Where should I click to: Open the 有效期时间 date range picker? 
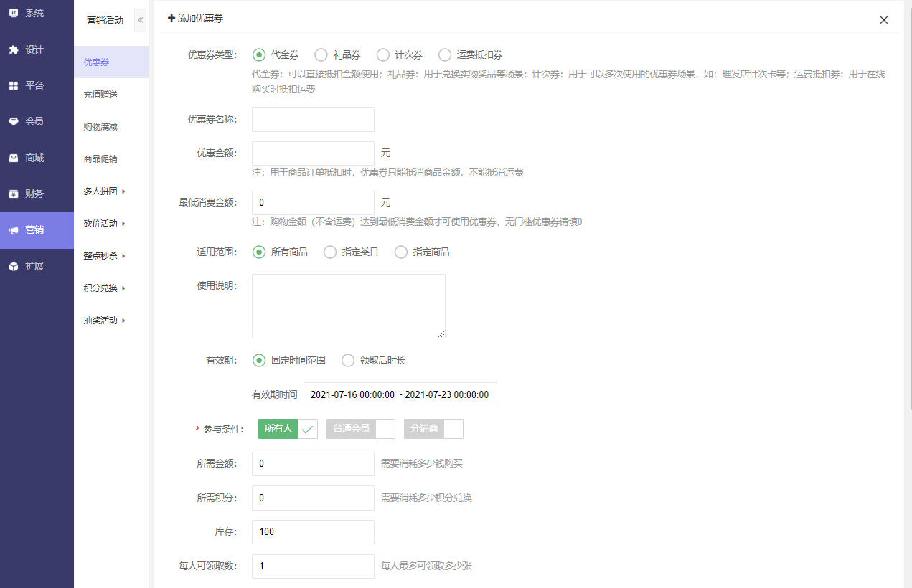pos(400,394)
